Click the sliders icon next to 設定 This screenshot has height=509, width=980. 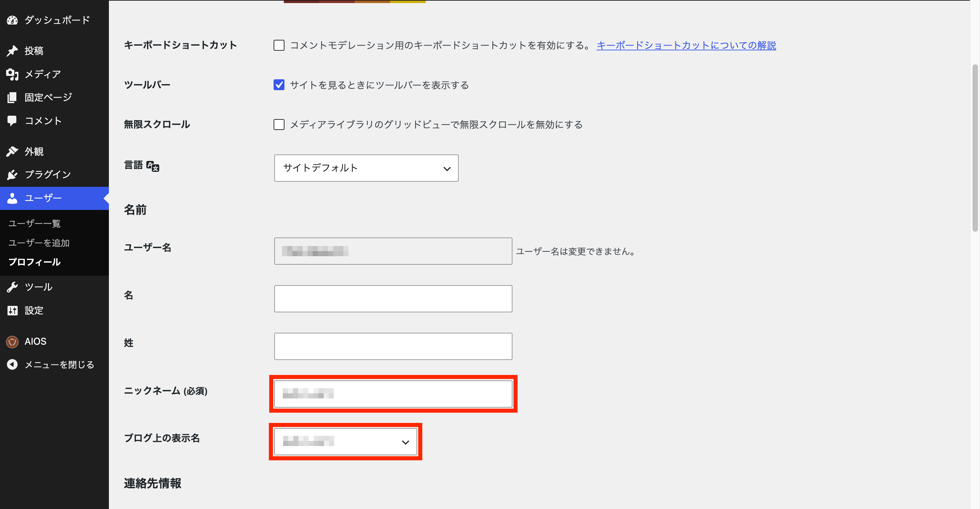coord(12,310)
